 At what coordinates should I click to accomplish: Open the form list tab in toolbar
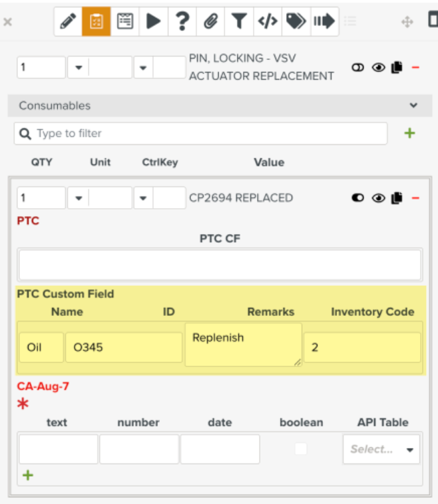125,21
